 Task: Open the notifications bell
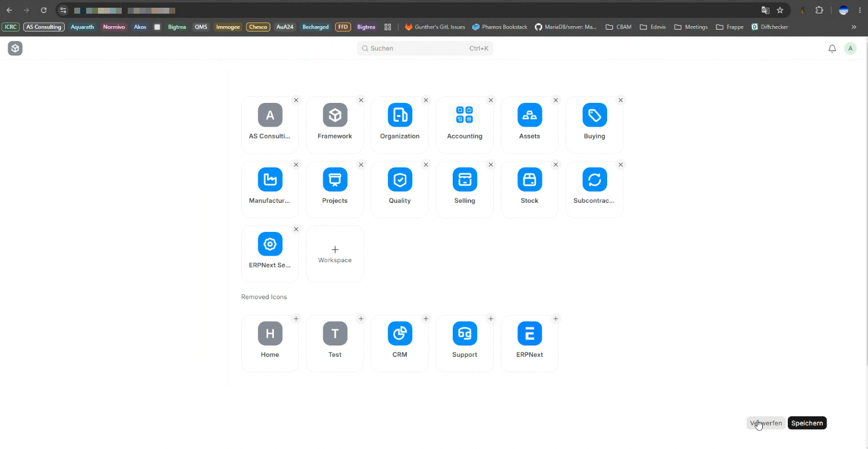(832, 49)
